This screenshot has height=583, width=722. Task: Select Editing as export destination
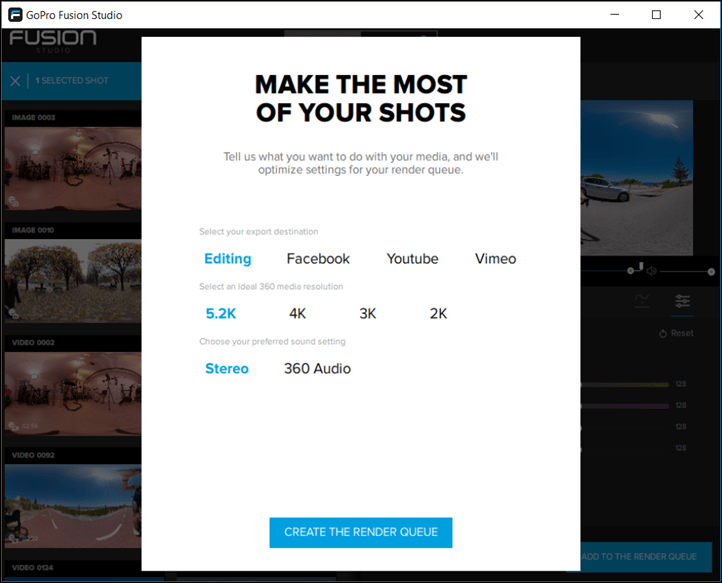tap(227, 259)
